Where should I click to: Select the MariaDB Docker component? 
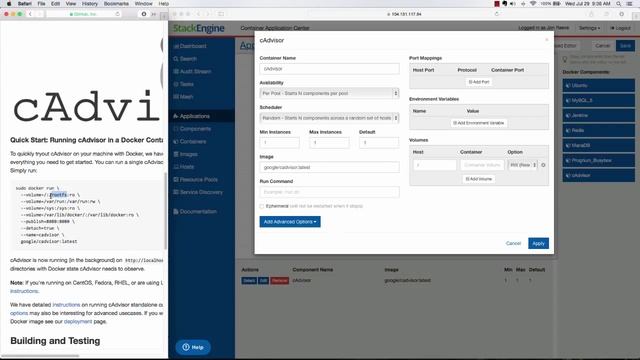click(598, 145)
